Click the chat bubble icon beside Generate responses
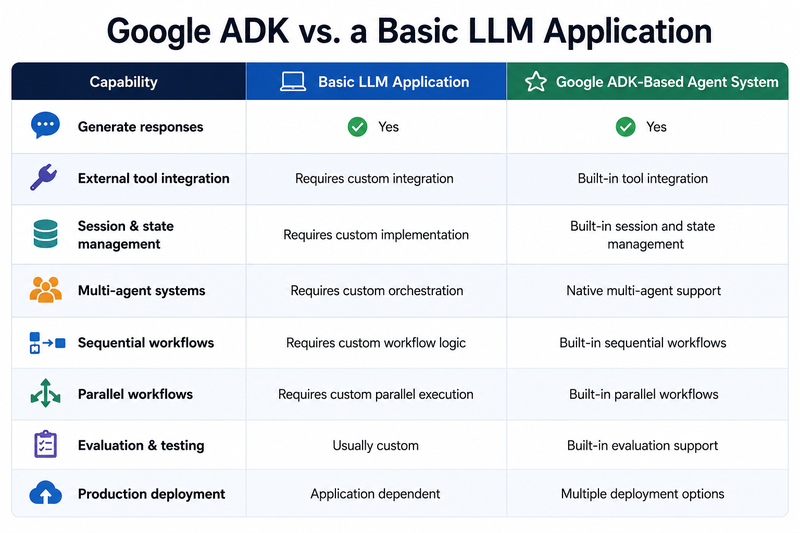 pyautogui.click(x=45, y=125)
